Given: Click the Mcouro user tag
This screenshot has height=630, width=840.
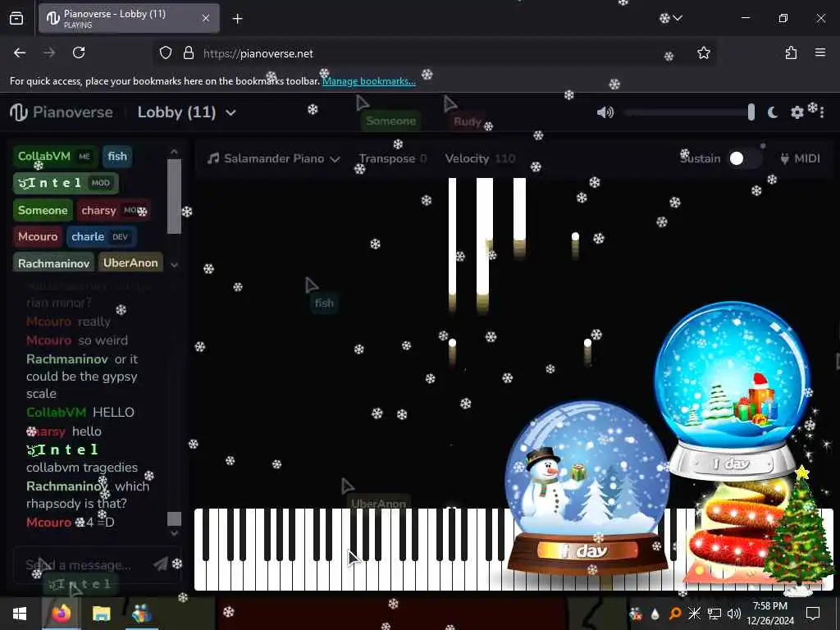Looking at the screenshot, I should pyautogui.click(x=38, y=237).
